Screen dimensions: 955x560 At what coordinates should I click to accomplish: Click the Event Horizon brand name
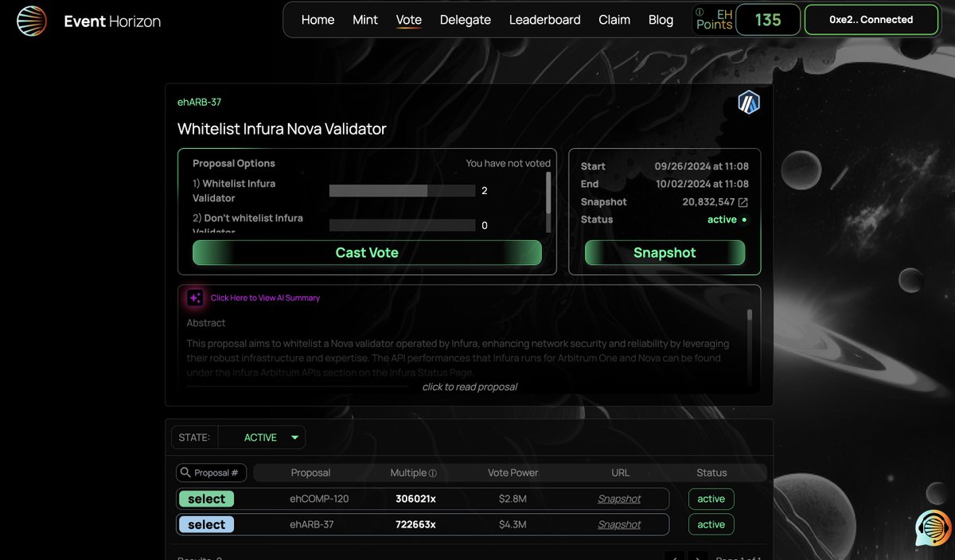tap(112, 21)
